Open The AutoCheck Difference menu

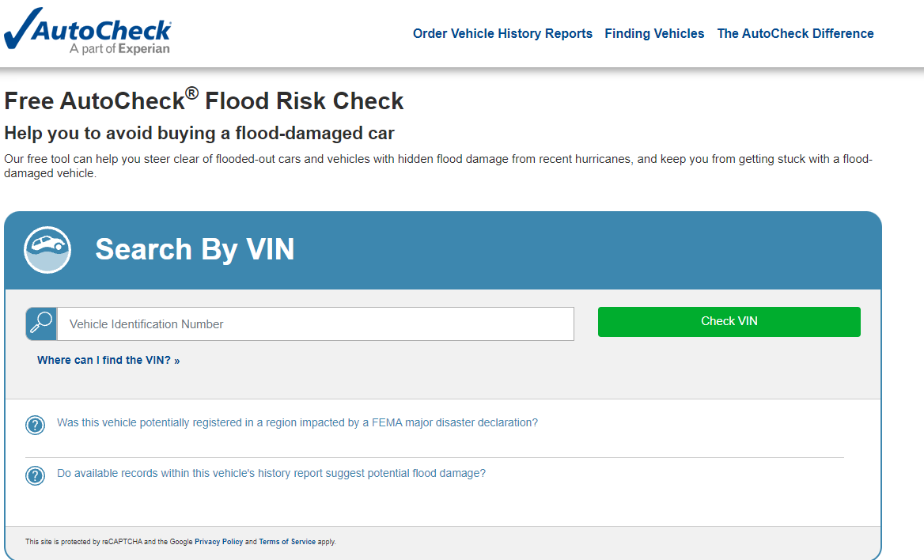795,33
